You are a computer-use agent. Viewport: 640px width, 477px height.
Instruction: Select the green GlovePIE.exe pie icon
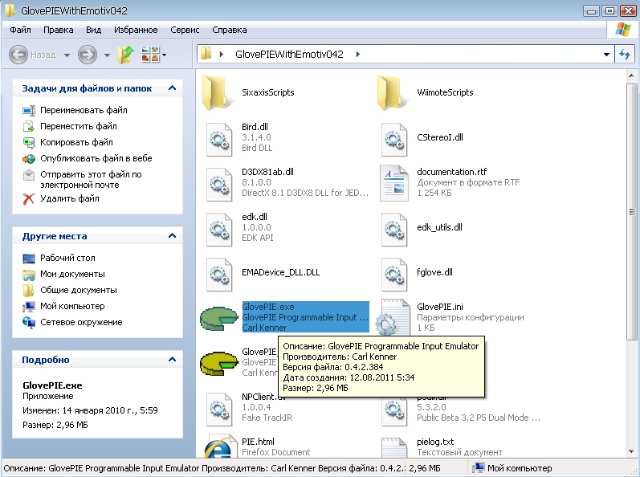click(x=219, y=319)
